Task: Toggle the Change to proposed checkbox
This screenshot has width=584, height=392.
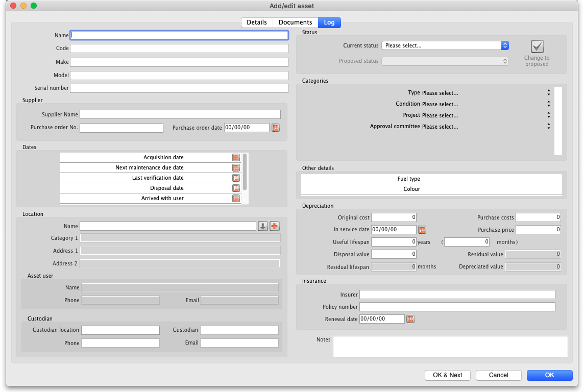Action: pyautogui.click(x=537, y=47)
